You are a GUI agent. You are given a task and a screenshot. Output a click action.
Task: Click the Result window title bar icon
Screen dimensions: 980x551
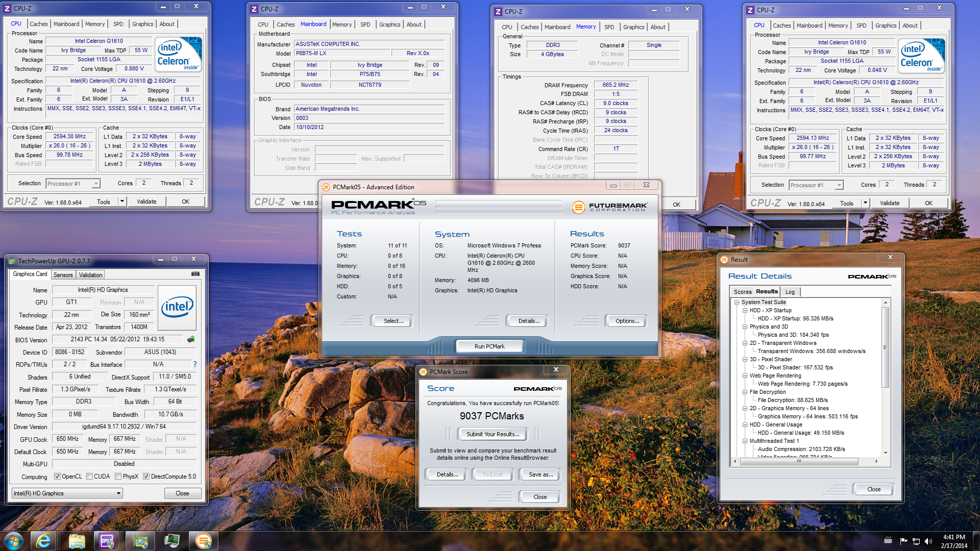coord(724,260)
